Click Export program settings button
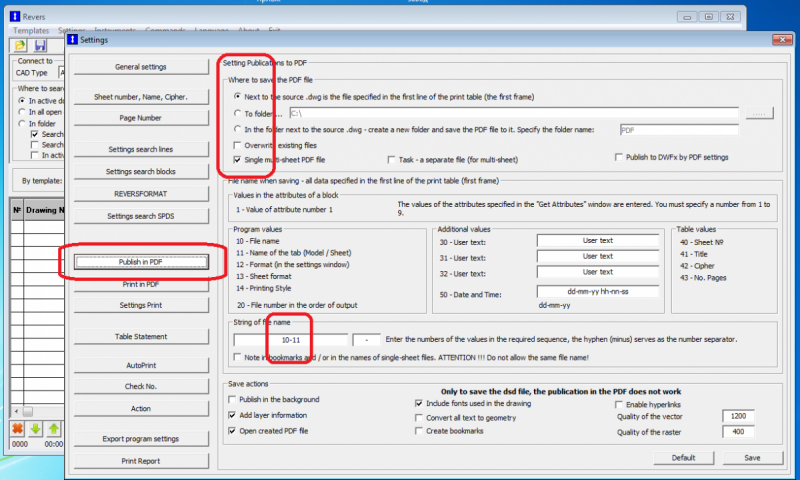 pyautogui.click(x=141, y=439)
